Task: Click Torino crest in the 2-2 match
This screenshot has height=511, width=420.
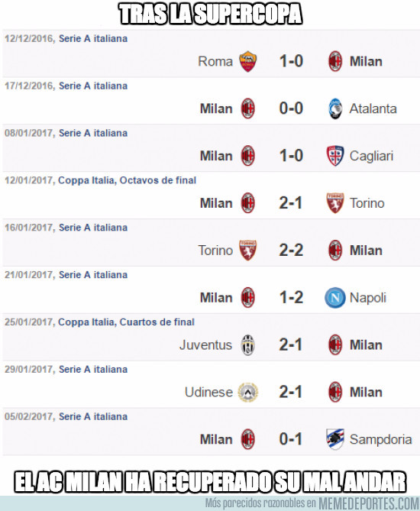Action: click(x=248, y=251)
